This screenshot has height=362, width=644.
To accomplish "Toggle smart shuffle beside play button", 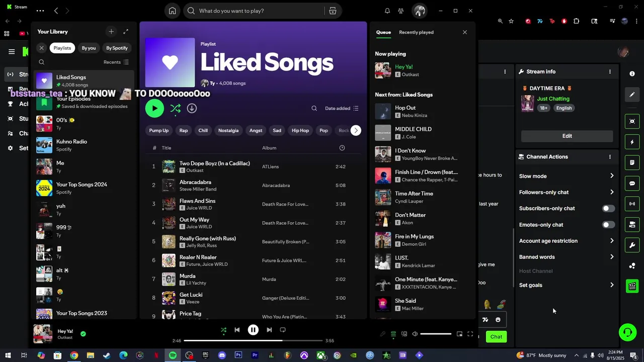I will click(x=175, y=108).
